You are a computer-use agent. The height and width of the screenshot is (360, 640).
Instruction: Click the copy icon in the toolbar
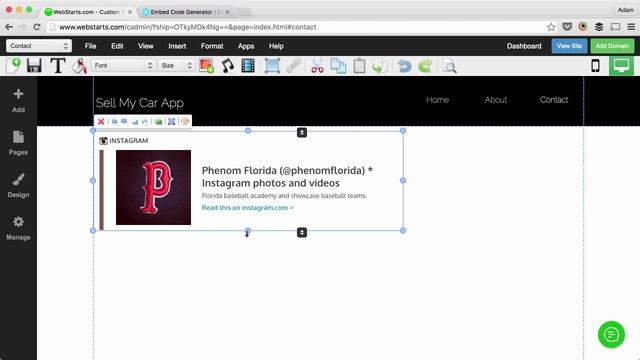[338, 66]
